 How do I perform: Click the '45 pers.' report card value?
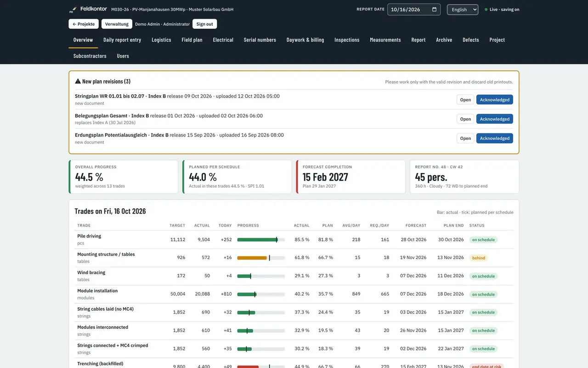(x=431, y=177)
